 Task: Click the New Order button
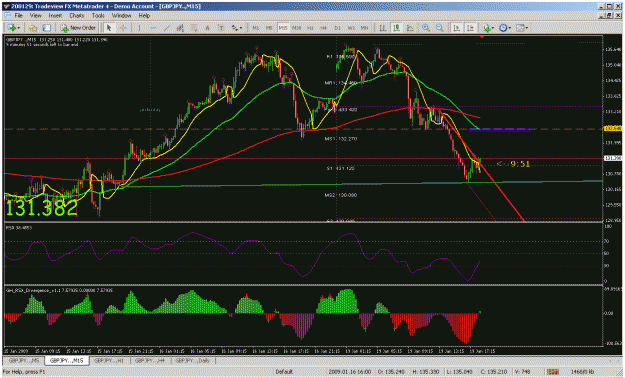pyautogui.click(x=78, y=28)
